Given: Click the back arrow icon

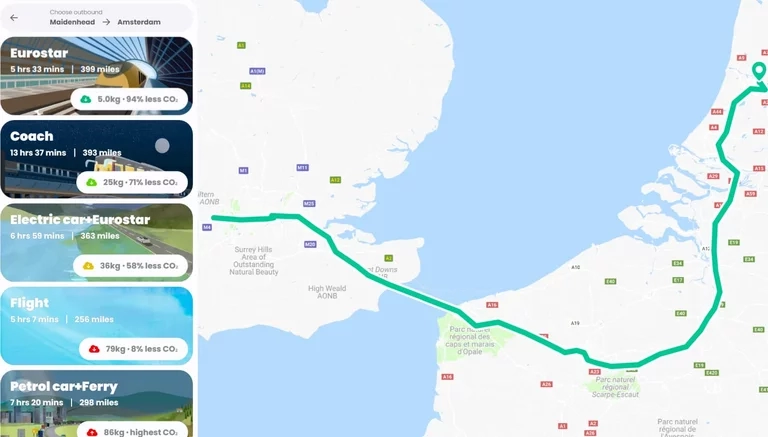Looking at the screenshot, I should point(14,18).
